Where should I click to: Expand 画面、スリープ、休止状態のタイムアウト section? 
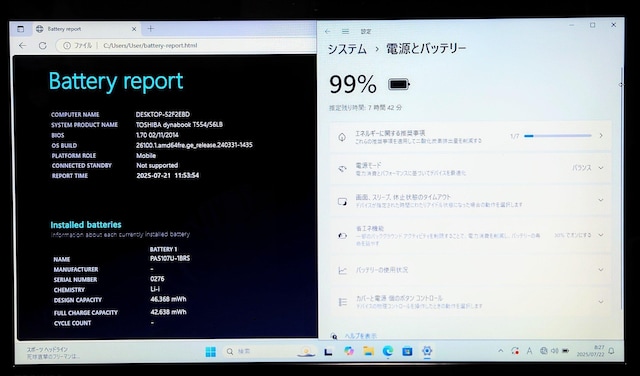point(470,200)
